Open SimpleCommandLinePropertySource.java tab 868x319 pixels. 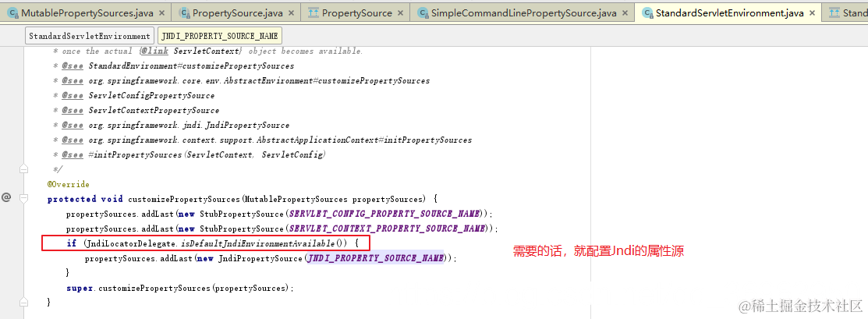coord(523,12)
